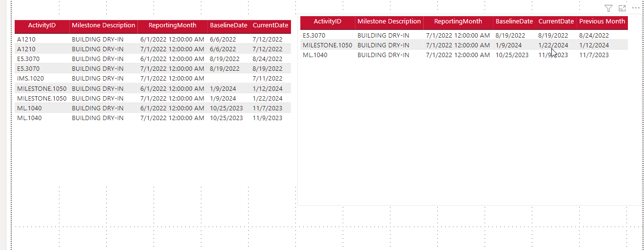Select right table 1/12/2024 previous month cell
Image resolution: width=644 pixels, height=250 pixels.
(594, 45)
